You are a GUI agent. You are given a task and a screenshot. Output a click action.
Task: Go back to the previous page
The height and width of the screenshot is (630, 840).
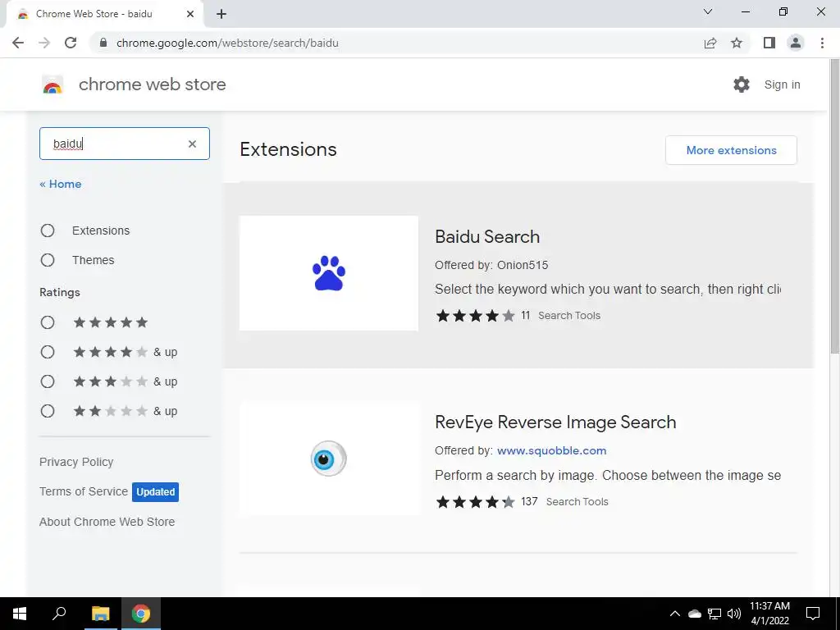click(18, 43)
